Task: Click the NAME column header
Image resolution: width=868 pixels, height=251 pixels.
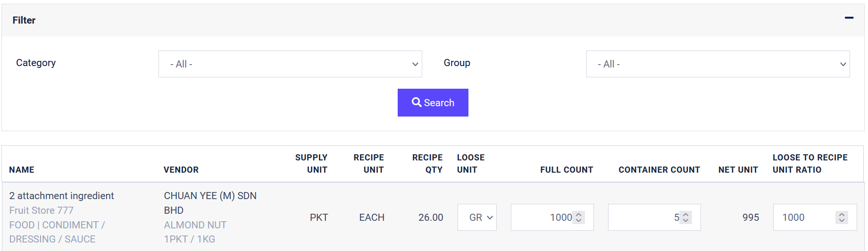Action: tap(22, 170)
